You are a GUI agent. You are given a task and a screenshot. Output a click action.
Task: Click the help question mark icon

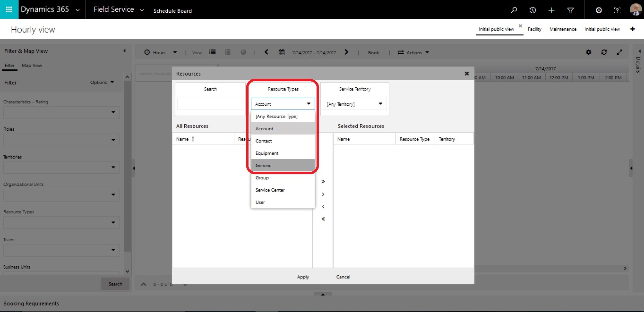[x=617, y=10]
